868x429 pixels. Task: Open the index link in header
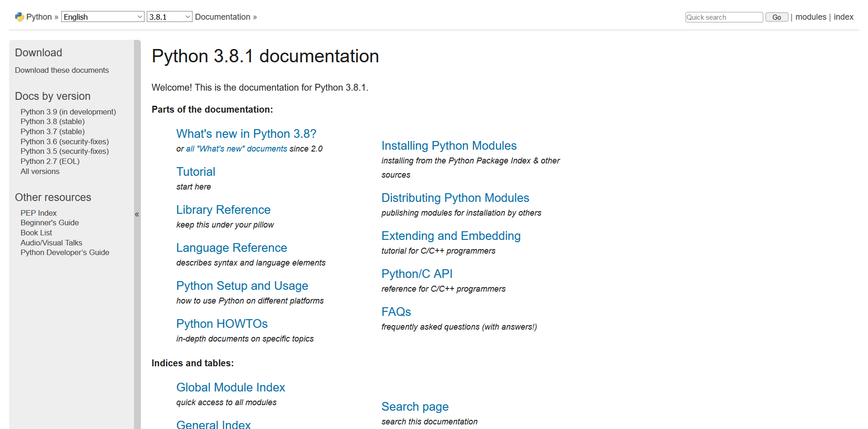[844, 17]
